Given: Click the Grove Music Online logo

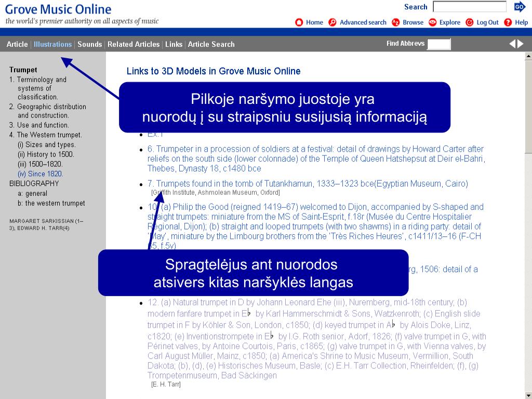Looking at the screenshot, I should click(58, 9).
